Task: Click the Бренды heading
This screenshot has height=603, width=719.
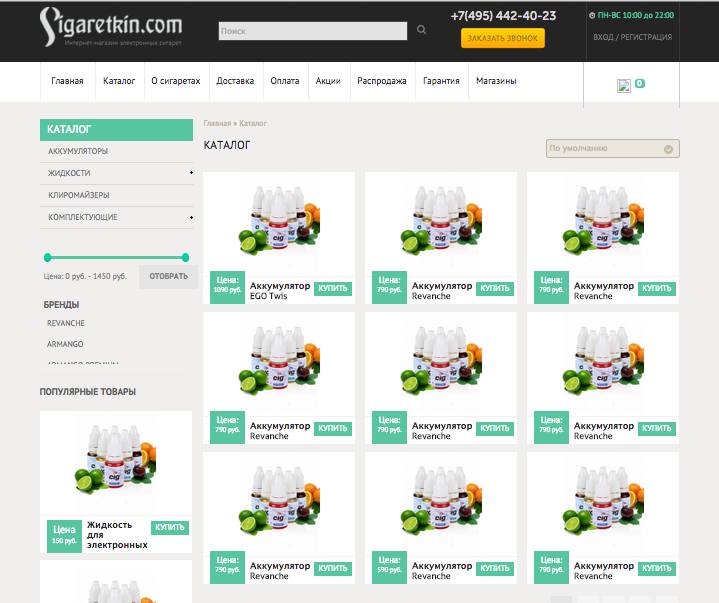Action: pyautogui.click(x=61, y=305)
